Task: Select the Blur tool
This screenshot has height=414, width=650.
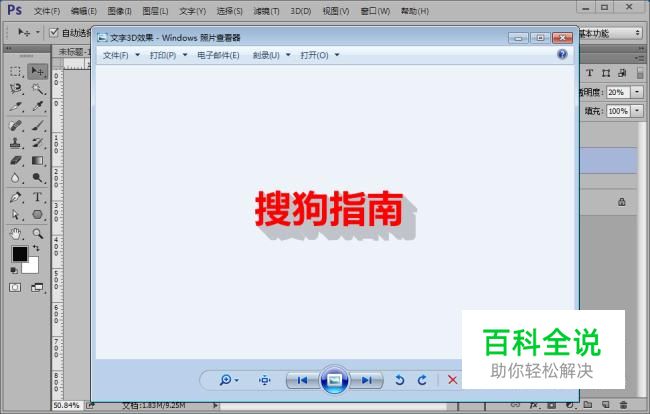Action: coord(15,178)
